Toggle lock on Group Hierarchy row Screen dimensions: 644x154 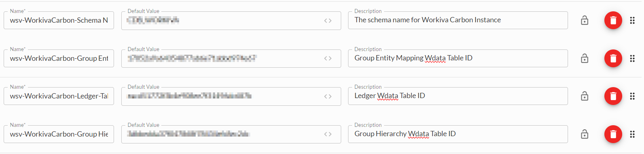click(x=585, y=134)
